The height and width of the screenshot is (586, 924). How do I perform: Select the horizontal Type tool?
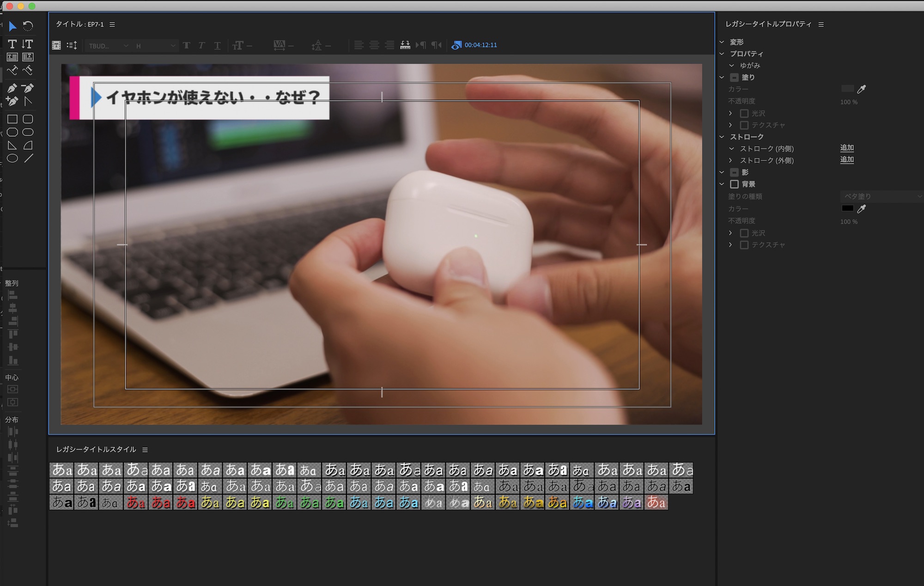coord(12,44)
